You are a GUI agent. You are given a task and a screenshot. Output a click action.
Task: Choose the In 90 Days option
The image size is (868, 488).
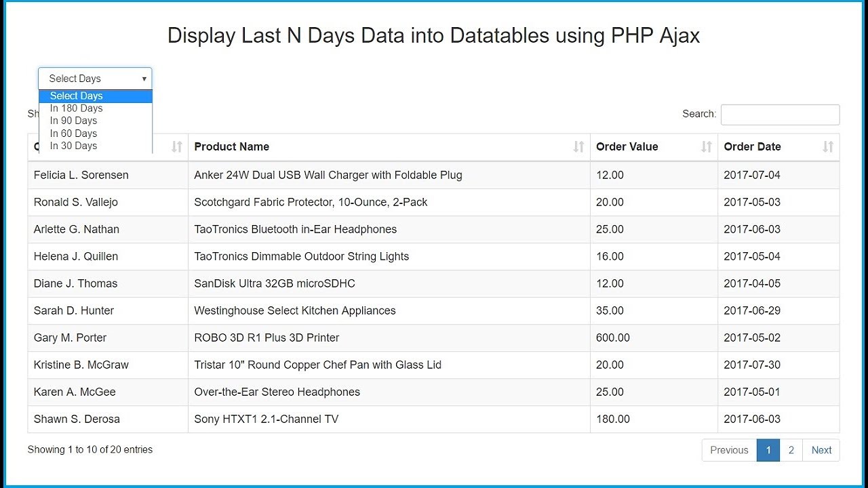[x=73, y=121]
